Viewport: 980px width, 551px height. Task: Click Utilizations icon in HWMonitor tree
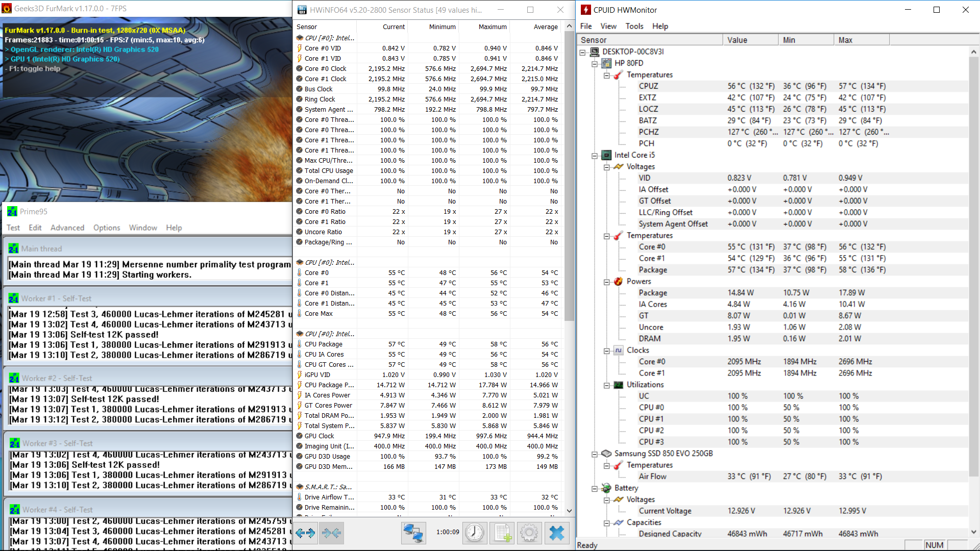point(619,385)
